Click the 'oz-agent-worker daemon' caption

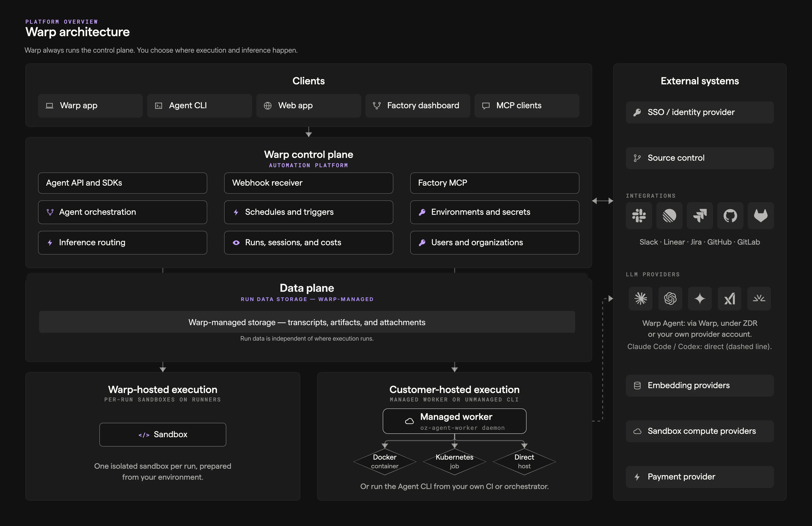[x=462, y=428]
